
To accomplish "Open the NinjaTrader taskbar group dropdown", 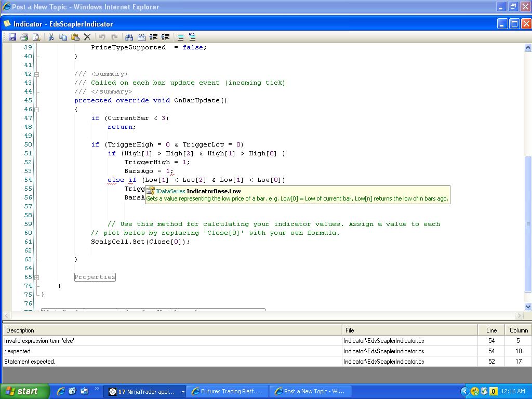I will pyautogui.click(x=183, y=392).
